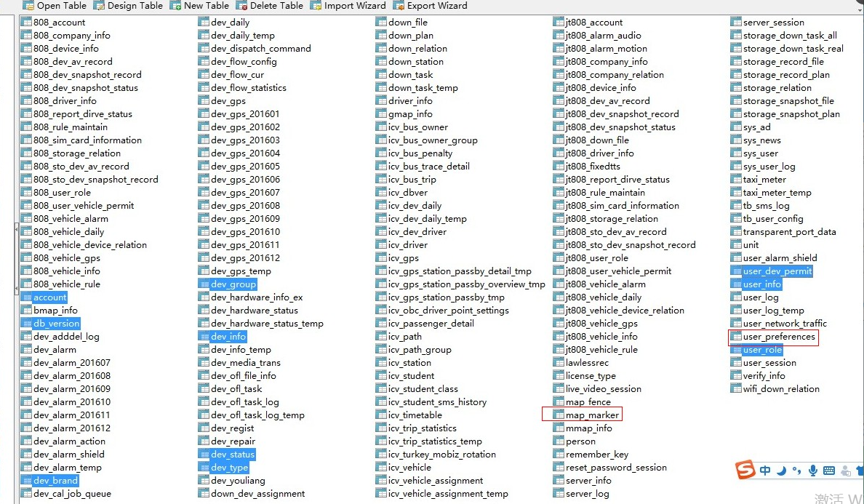Click the Import Wizard toolbar icon
The width and height of the screenshot is (864, 504).
(x=316, y=6)
